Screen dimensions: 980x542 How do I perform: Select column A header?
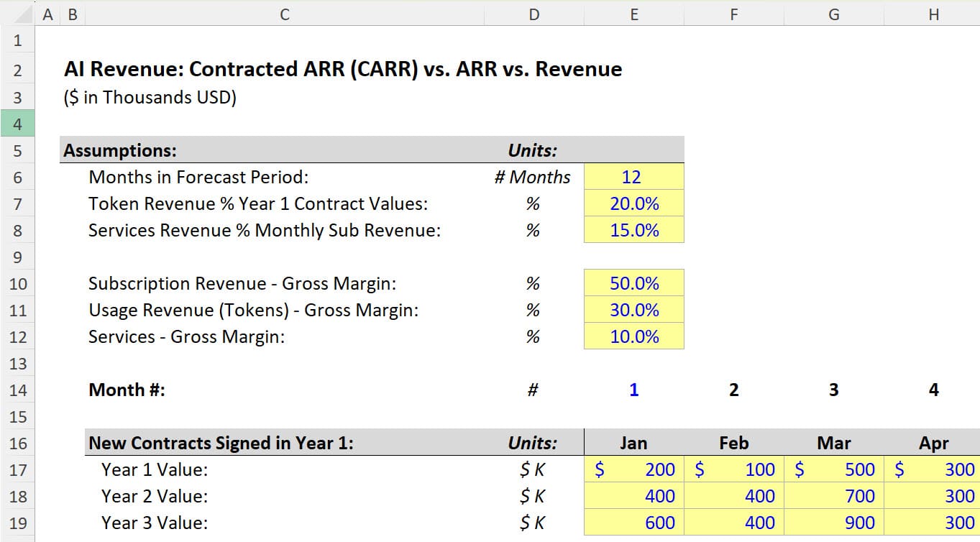tap(47, 14)
